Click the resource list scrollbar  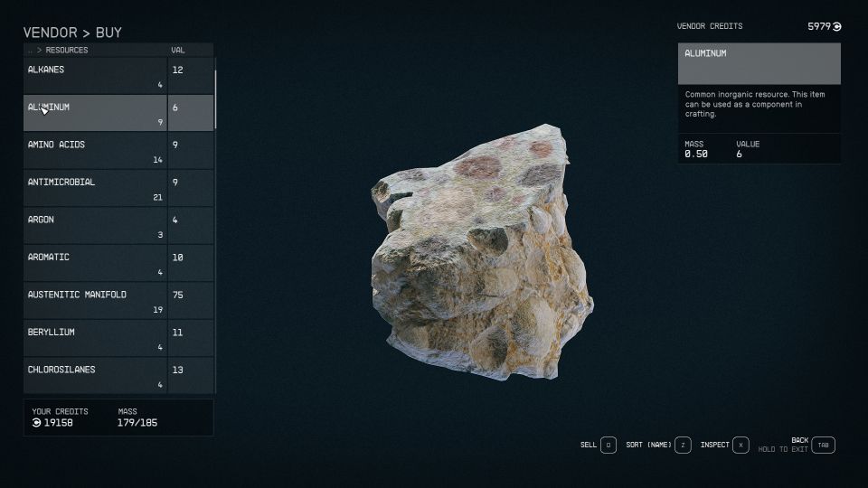tap(215, 99)
